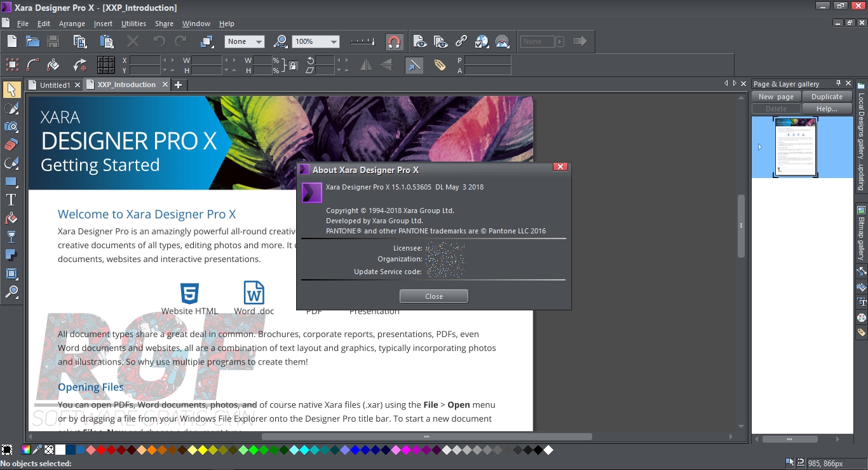
Task: Click the Copy icon in toolbar
Action: (x=80, y=41)
